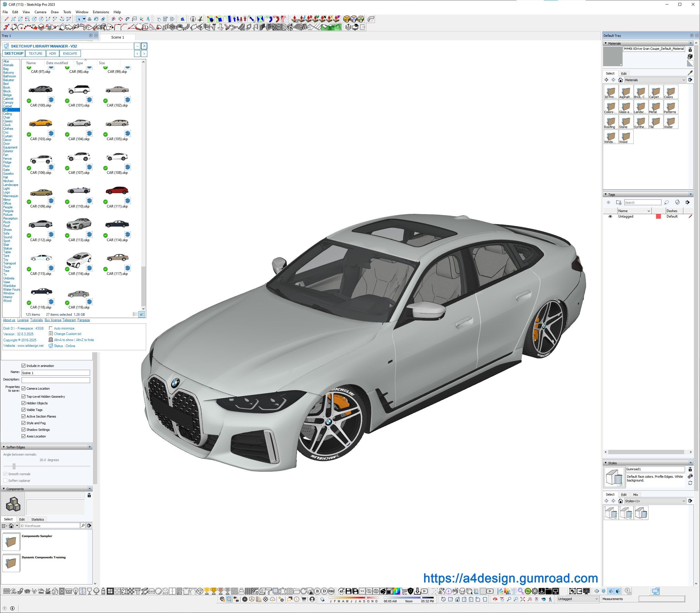
Task: Click the Tape Measure tool icon
Action: pos(114,19)
